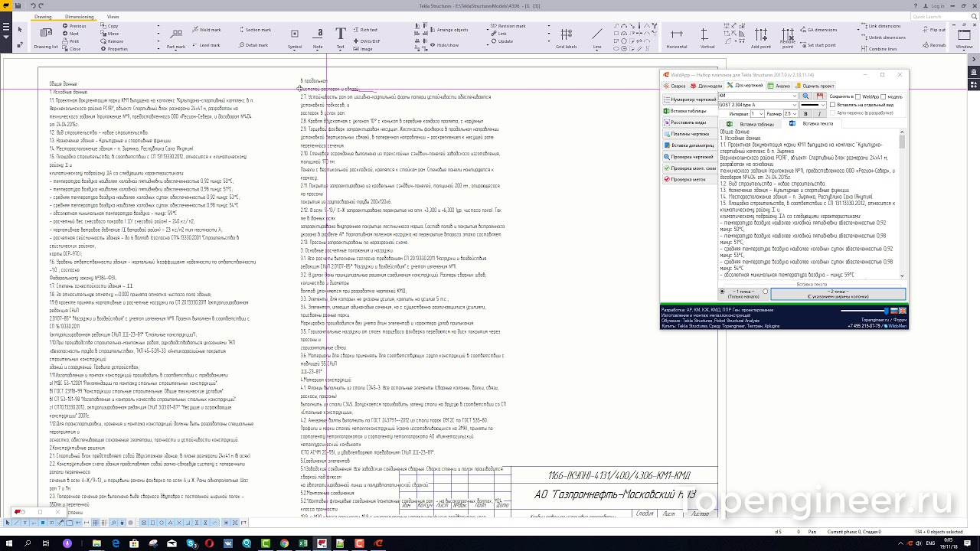Select the Copy command in ribbon
The image size is (980, 551).
[x=109, y=26]
